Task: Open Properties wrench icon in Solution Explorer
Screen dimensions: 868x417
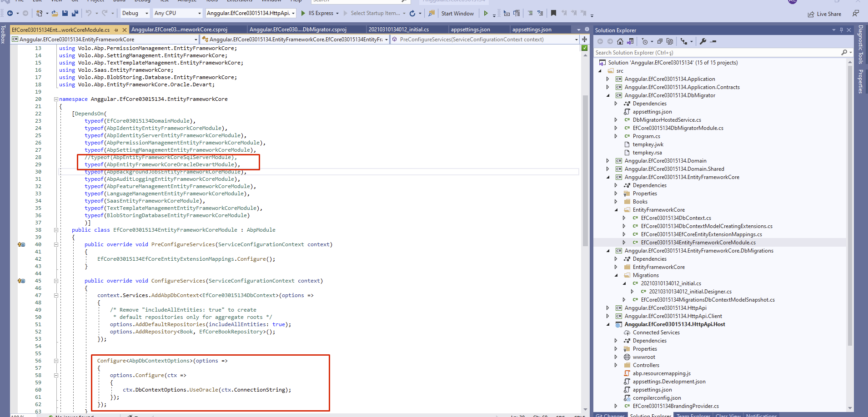Action: tap(702, 41)
